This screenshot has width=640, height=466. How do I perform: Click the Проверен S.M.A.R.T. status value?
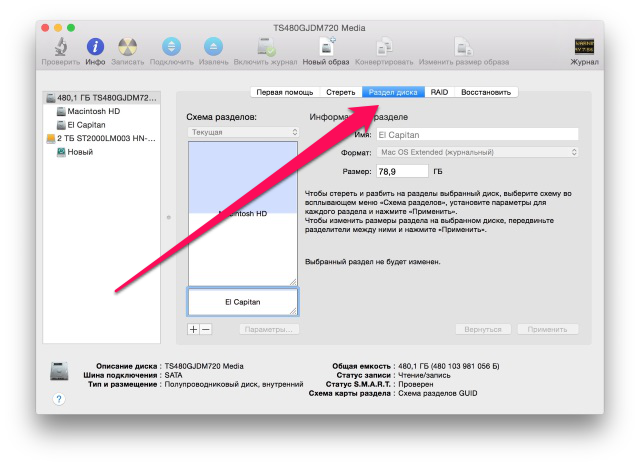[416, 384]
